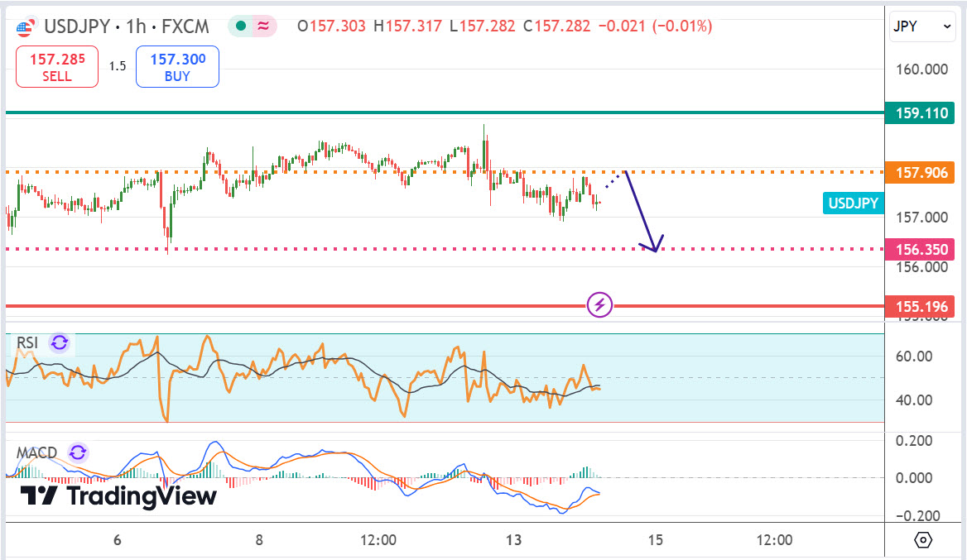Click the orange 157.906 price label
This screenshot has width=967, height=560.
tap(919, 173)
